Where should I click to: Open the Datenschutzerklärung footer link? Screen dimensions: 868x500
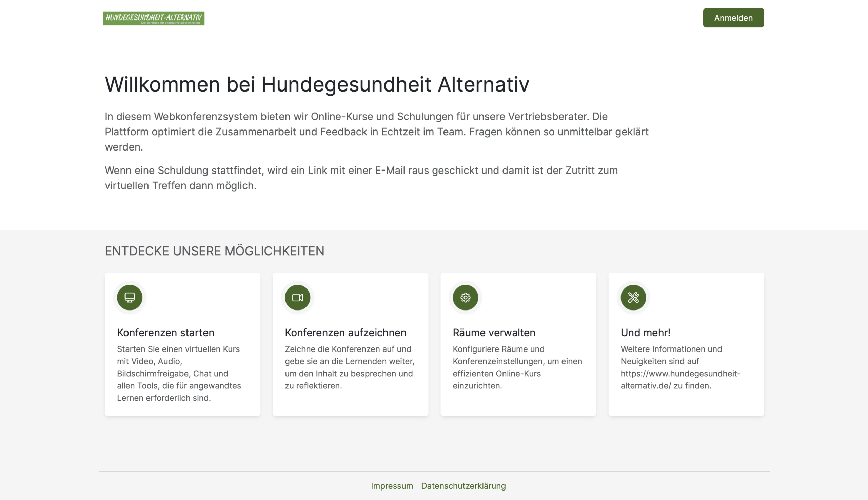click(x=463, y=485)
